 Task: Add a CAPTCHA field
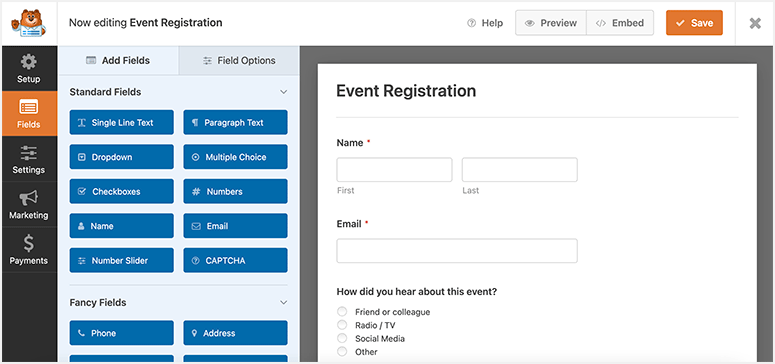pyautogui.click(x=235, y=260)
